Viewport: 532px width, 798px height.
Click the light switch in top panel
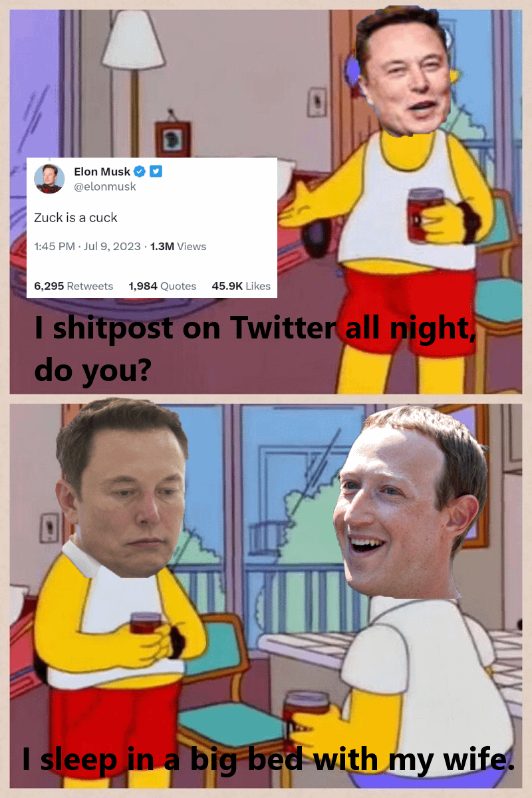[317, 101]
